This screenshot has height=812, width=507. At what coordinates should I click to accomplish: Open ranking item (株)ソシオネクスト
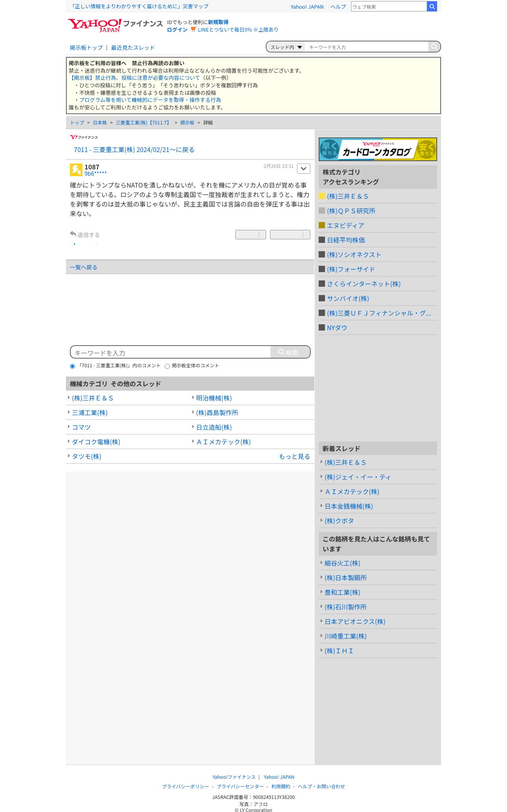354,255
